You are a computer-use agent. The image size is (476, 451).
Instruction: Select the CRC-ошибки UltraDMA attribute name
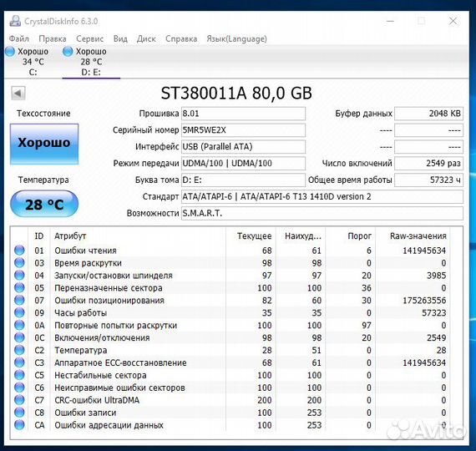tap(97, 400)
